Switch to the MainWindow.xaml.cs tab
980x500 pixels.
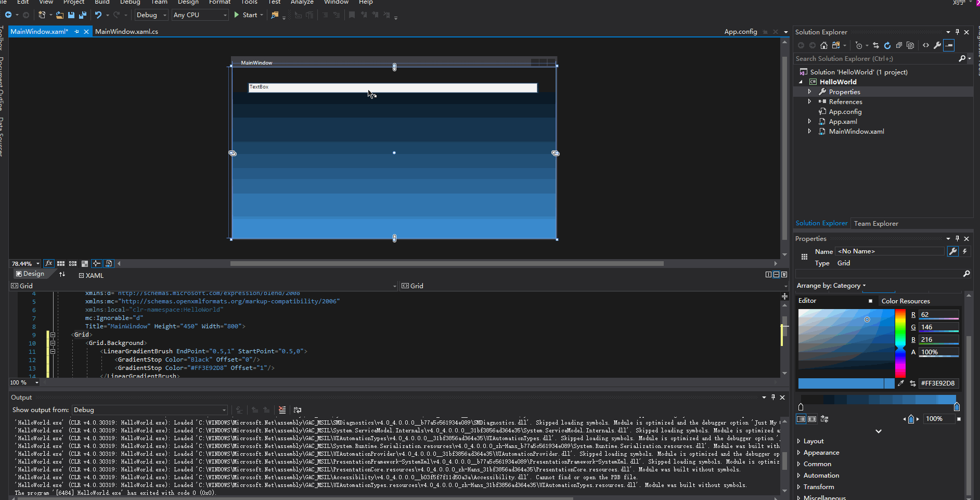coord(126,32)
